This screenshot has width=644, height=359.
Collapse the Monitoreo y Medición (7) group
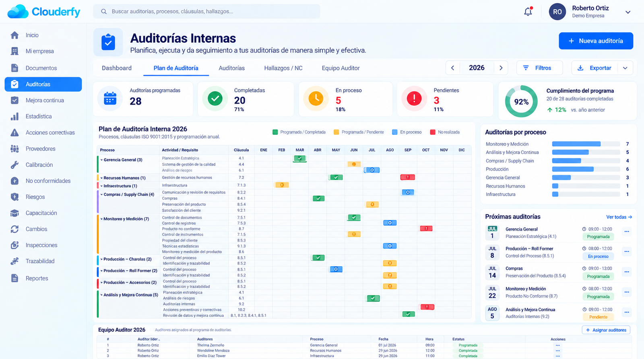pyautogui.click(x=101, y=219)
